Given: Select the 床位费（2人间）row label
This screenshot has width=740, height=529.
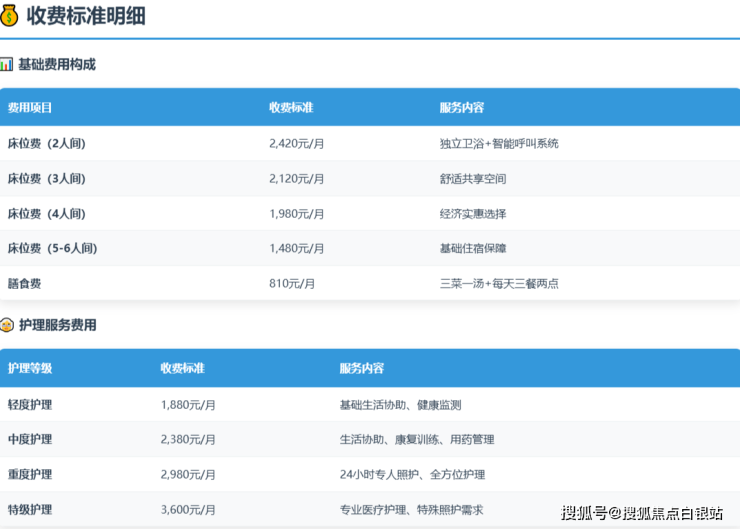Looking at the screenshot, I should 47,143.
